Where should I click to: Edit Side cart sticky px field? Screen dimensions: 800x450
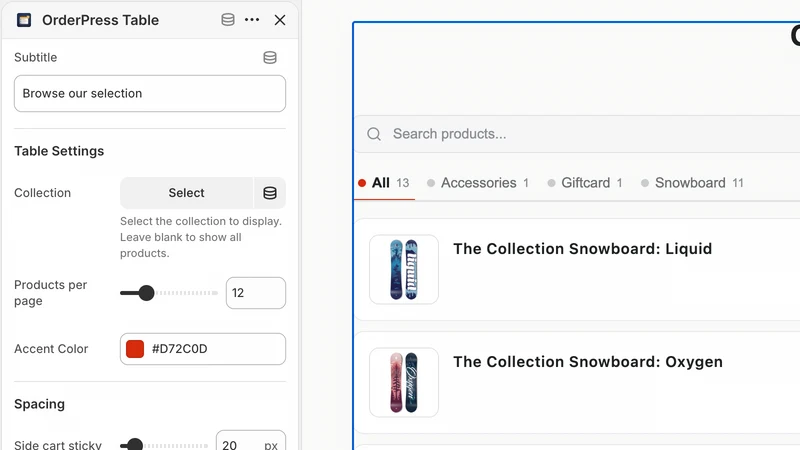pyautogui.click(x=251, y=442)
